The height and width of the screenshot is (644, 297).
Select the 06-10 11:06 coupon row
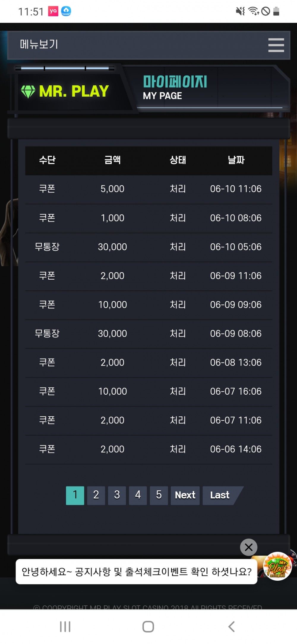(x=148, y=189)
